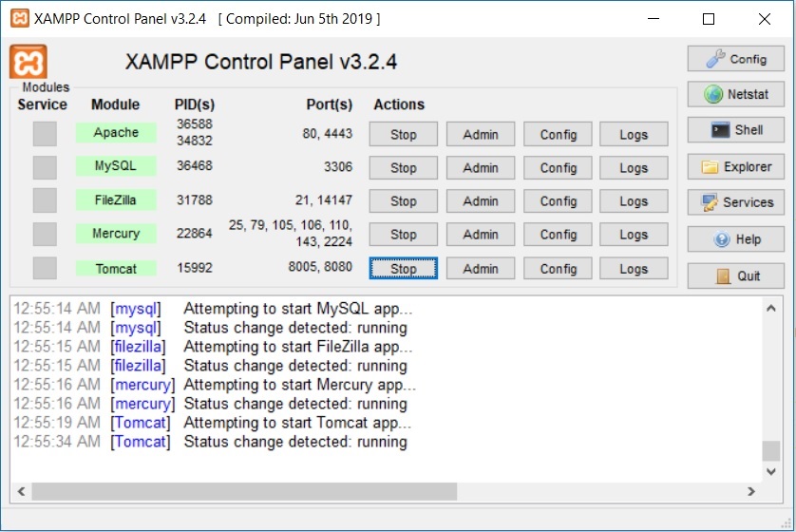Click log line 'Attempting to start FileZilla app...'
Image resolution: width=796 pixels, height=532 pixels.
(298, 347)
